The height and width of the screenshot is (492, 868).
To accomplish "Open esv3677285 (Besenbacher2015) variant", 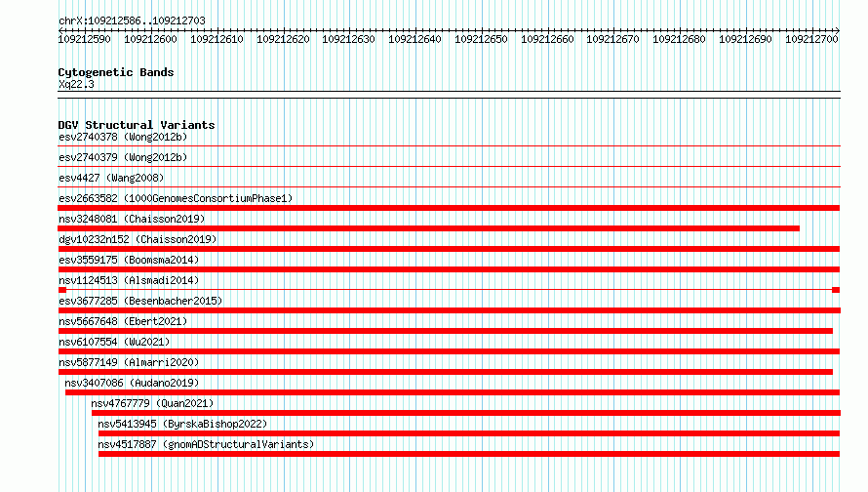I will (140, 301).
